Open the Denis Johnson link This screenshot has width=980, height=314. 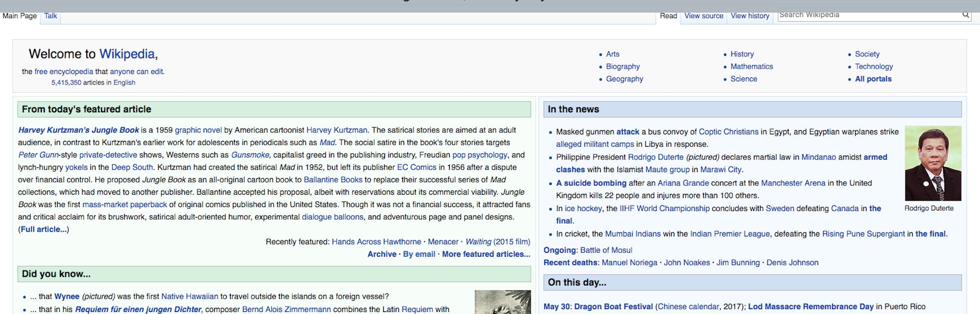pos(792,263)
